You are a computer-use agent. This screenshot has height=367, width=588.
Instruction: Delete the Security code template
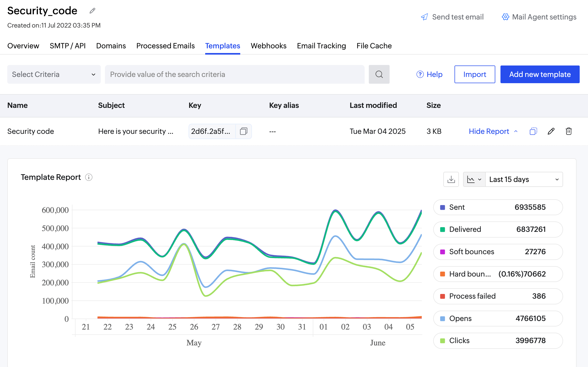(569, 131)
